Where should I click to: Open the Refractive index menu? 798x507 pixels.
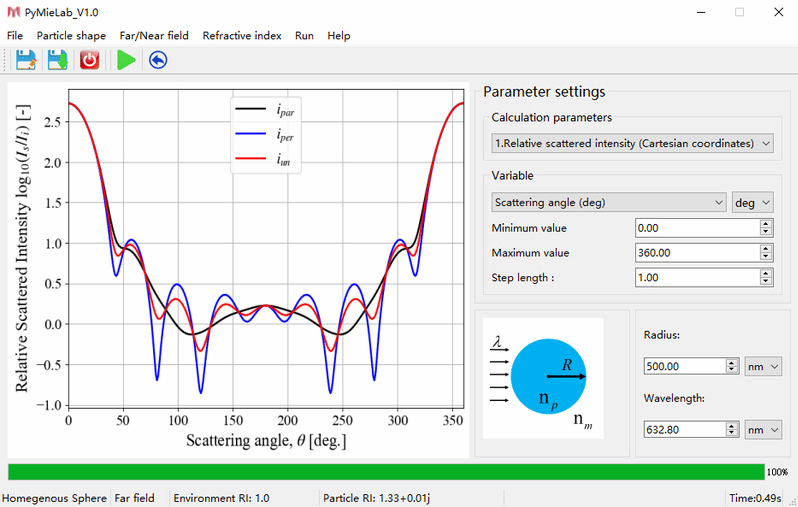click(x=241, y=35)
